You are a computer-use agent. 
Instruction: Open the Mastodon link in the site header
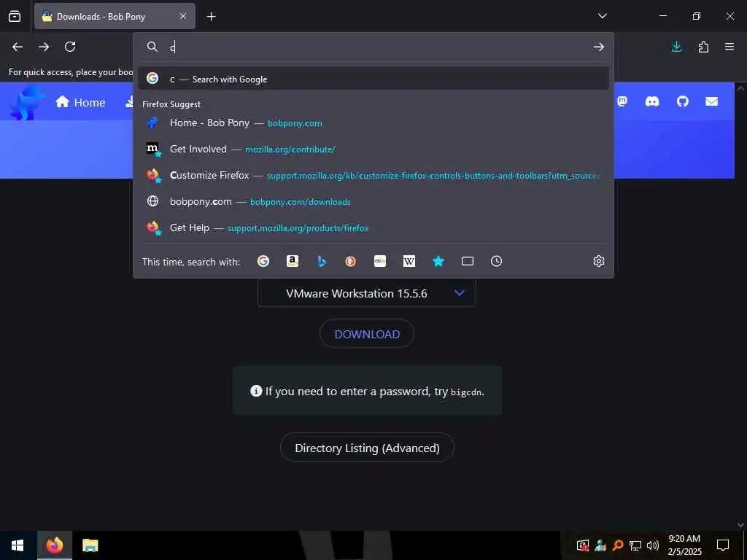point(622,101)
